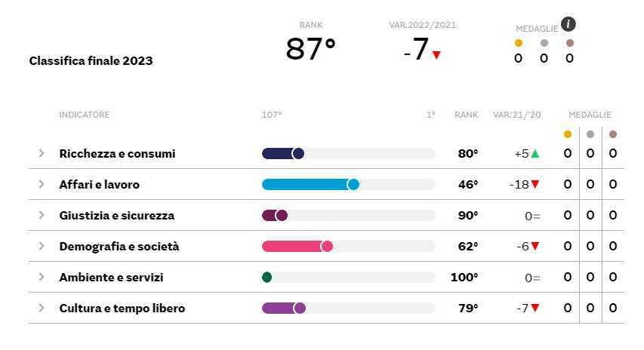Click the Ambiente e servizi green bar dot
Viewport: 644px width, 350px height.
pos(267,278)
